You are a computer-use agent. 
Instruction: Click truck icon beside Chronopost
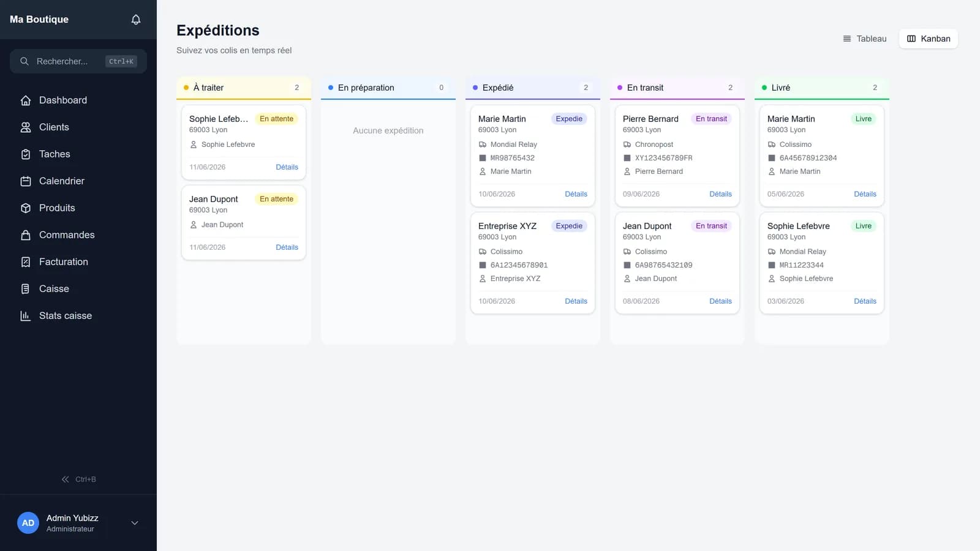coord(627,144)
